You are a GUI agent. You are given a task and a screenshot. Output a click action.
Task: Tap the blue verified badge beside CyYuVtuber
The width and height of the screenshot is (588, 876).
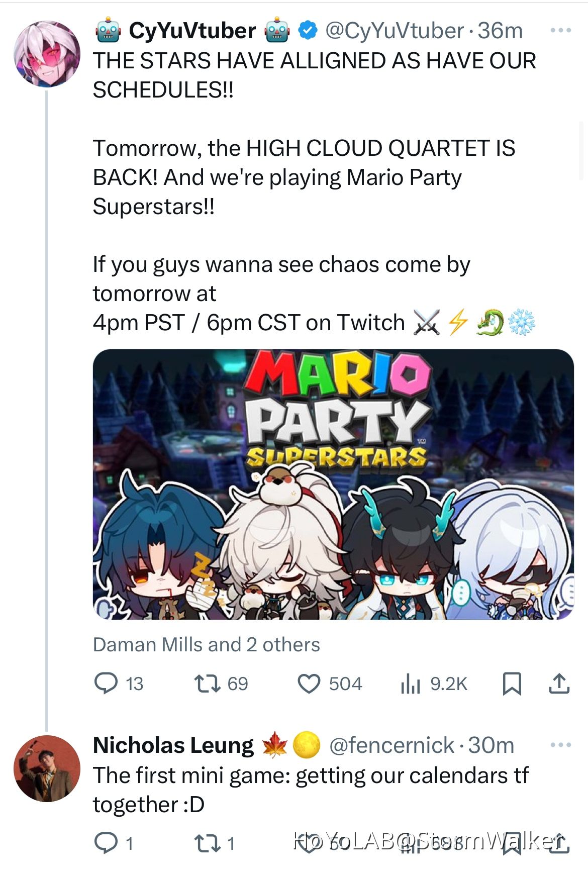tap(308, 31)
